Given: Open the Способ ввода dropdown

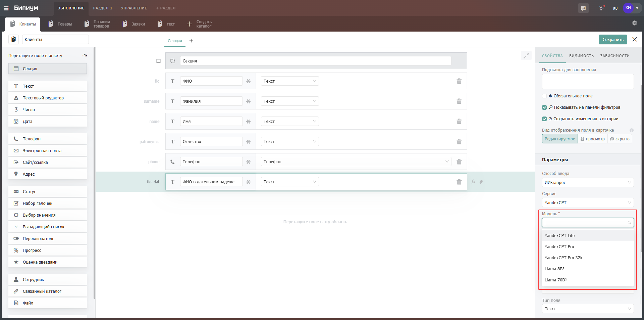Looking at the screenshot, I should (587, 182).
